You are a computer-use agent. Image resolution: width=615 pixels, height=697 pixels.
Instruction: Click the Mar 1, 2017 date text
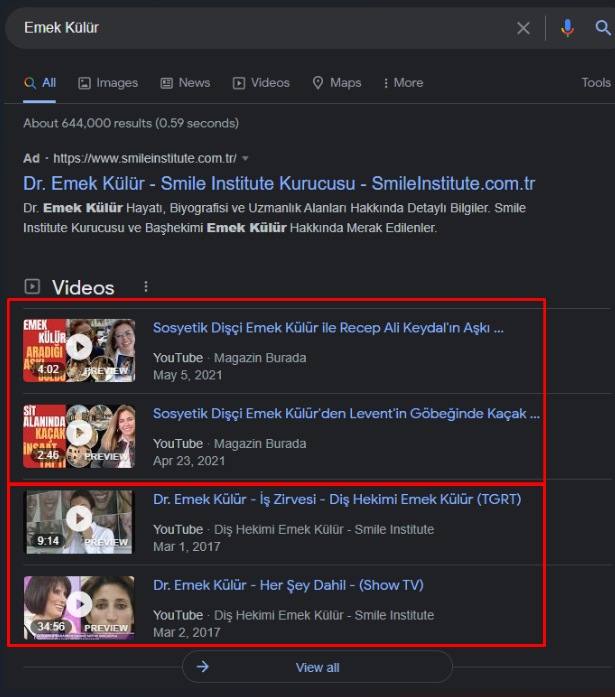[x=187, y=547]
